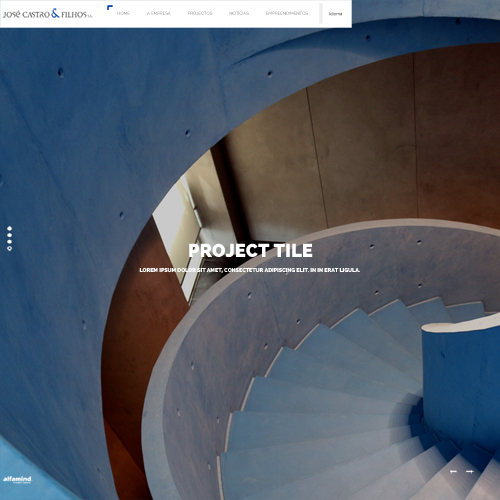Go to previous slide with left arrow

pyautogui.click(x=453, y=471)
